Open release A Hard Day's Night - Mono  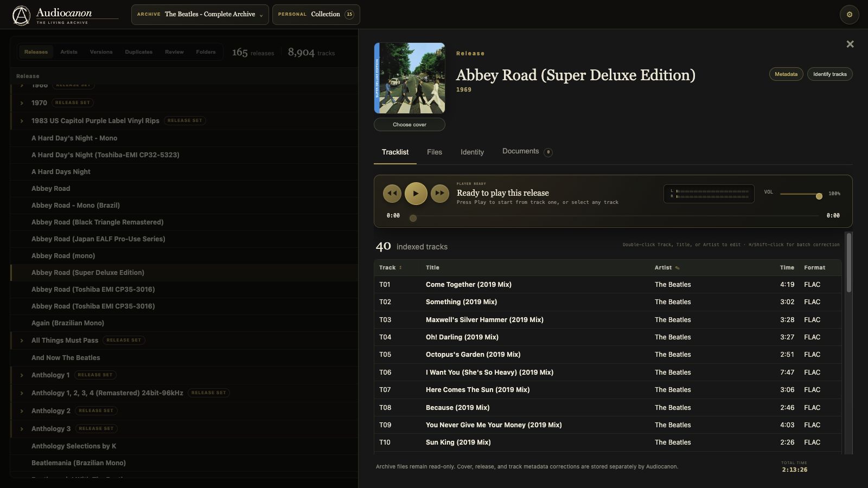pyautogui.click(x=184, y=138)
